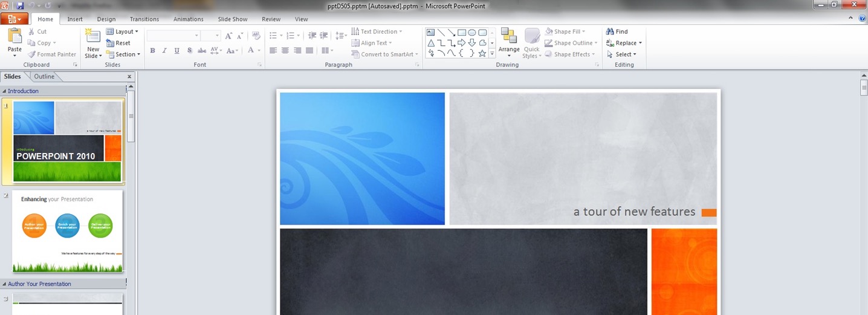
Task: Click the Decrease Font Size icon
Action: tap(240, 36)
